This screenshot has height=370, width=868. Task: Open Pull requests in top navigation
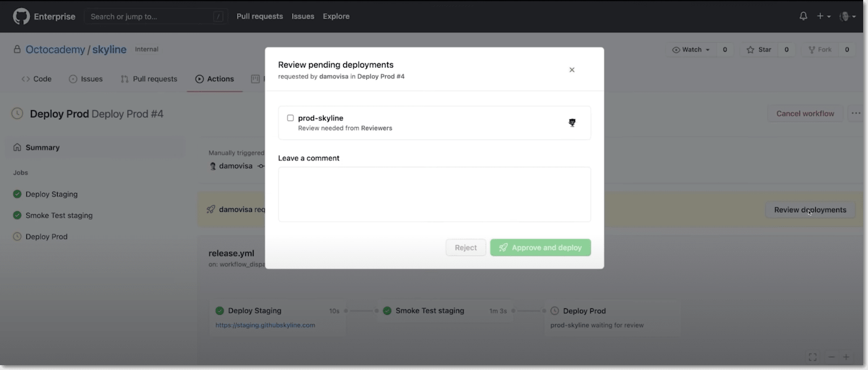tap(259, 16)
